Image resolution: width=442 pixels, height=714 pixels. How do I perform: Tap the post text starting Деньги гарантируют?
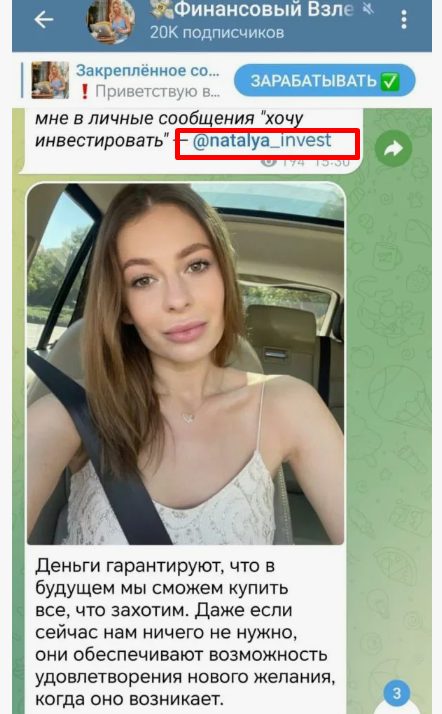click(x=185, y=632)
